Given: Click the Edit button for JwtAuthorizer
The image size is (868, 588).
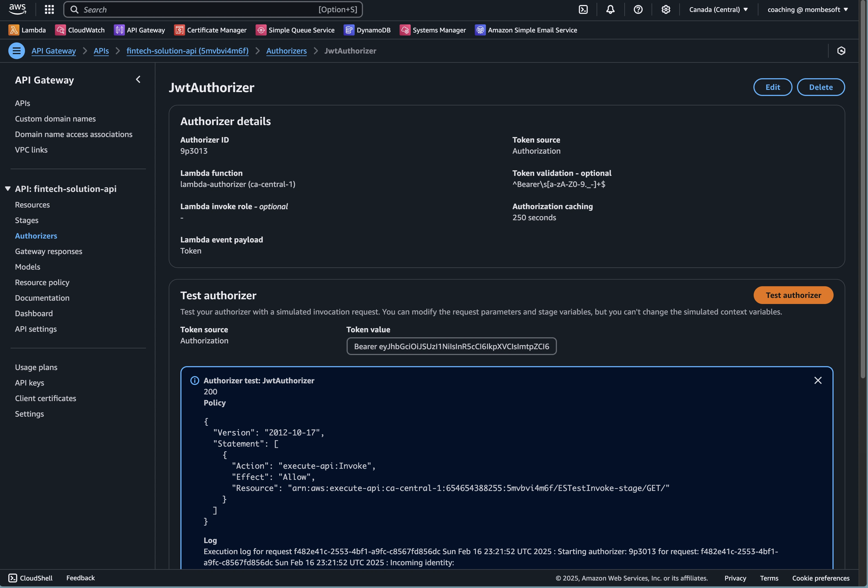Looking at the screenshot, I should 772,87.
